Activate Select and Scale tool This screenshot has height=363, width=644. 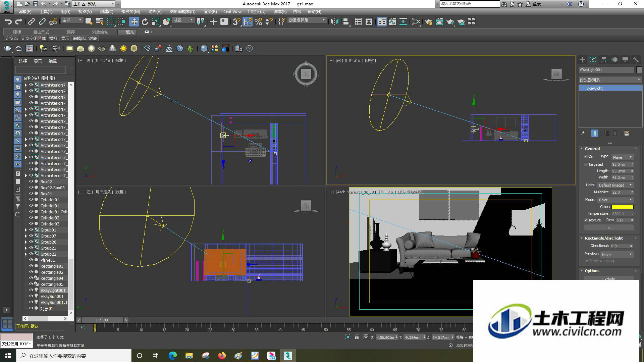pyautogui.click(x=156, y=22)
